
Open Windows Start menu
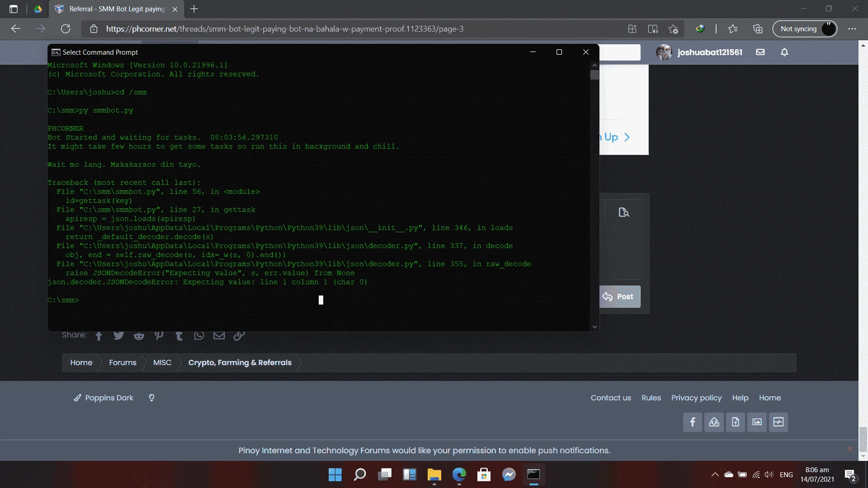click(x=335, y=474)
